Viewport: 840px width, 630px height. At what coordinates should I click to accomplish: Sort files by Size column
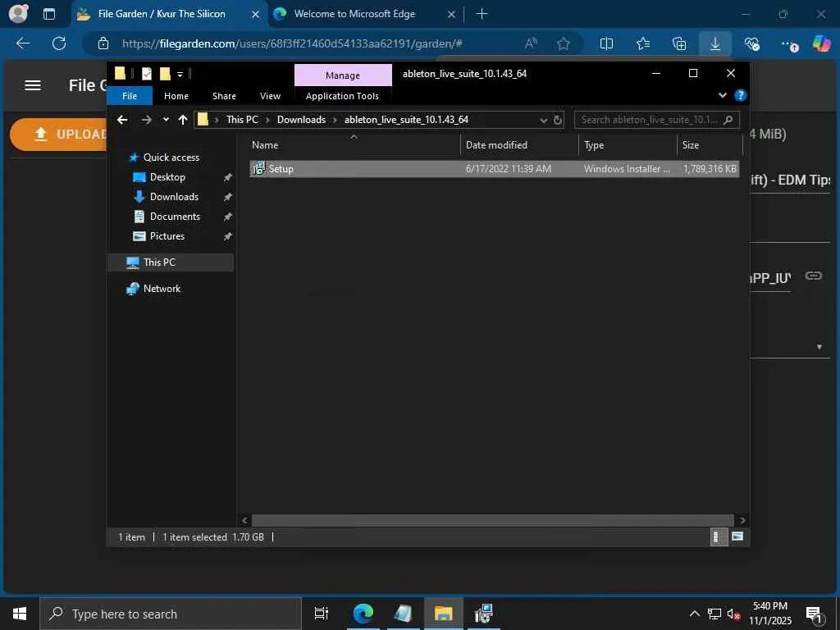(710, 144)
